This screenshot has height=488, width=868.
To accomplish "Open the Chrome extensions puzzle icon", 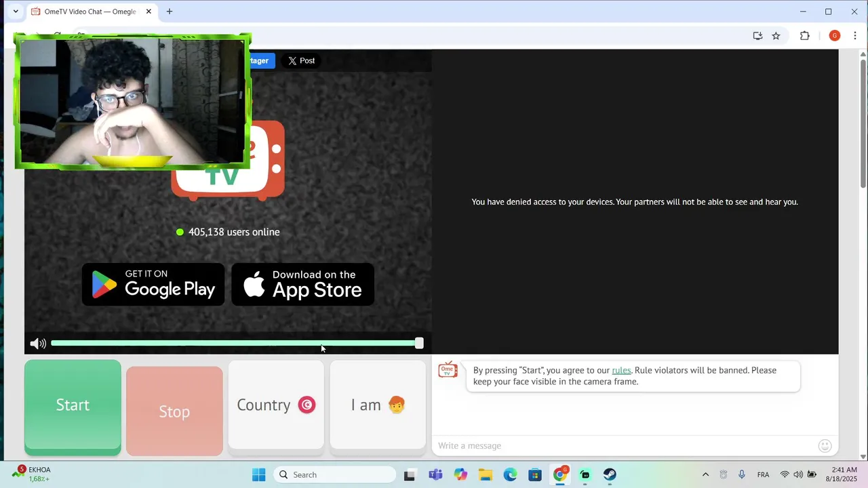I will (x=805, y=36).
